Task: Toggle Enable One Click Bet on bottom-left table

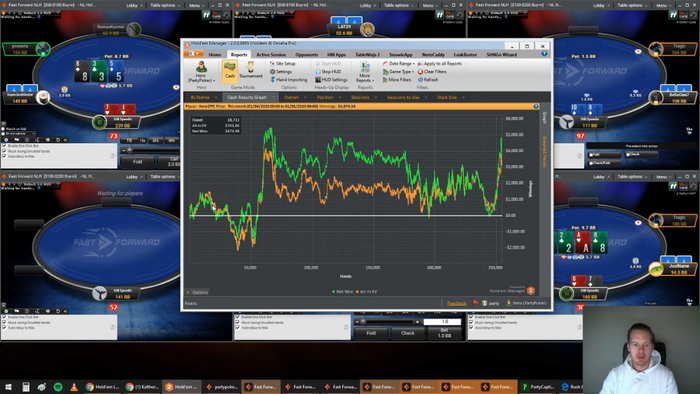Action: pyautogui.click(x=4, y=317)
